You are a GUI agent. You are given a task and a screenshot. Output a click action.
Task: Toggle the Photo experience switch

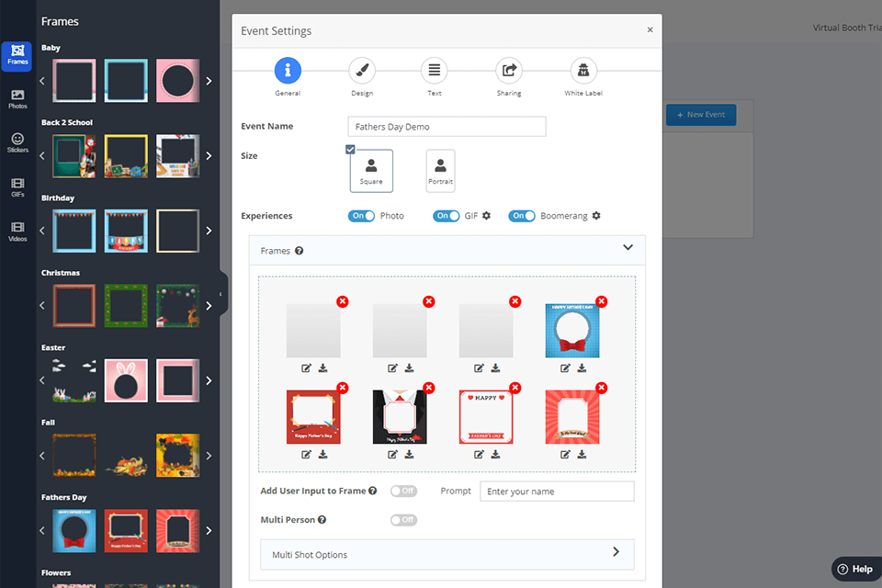coord(361,216)
